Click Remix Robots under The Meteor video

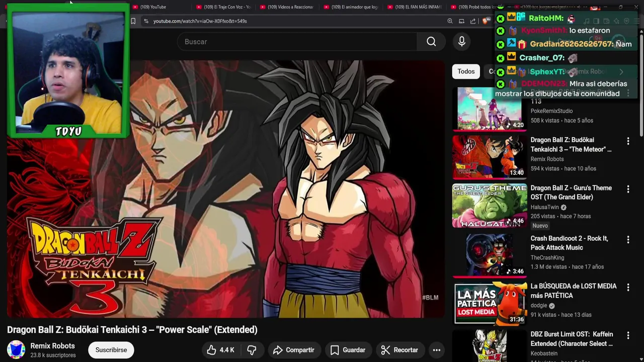(547, 159)
